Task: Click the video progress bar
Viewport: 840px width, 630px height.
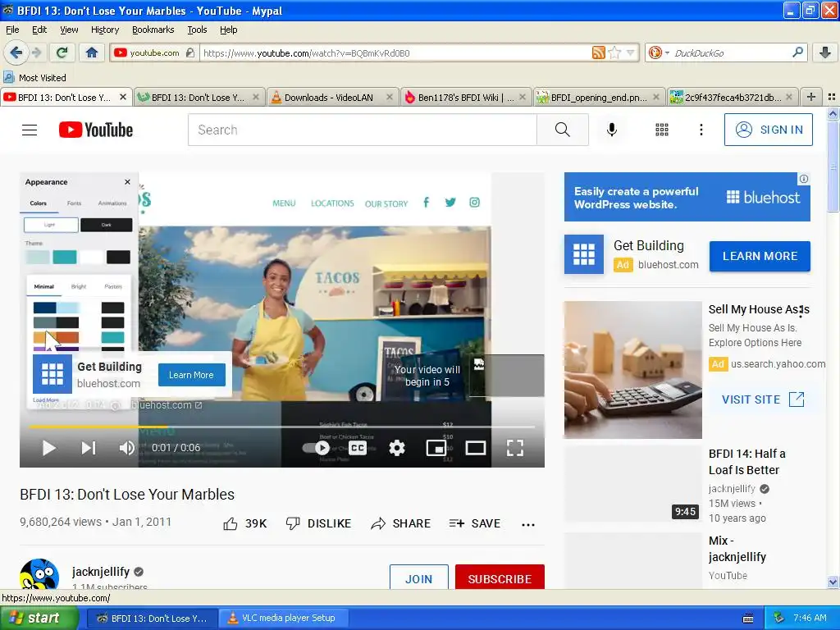Action: (282, 427)
